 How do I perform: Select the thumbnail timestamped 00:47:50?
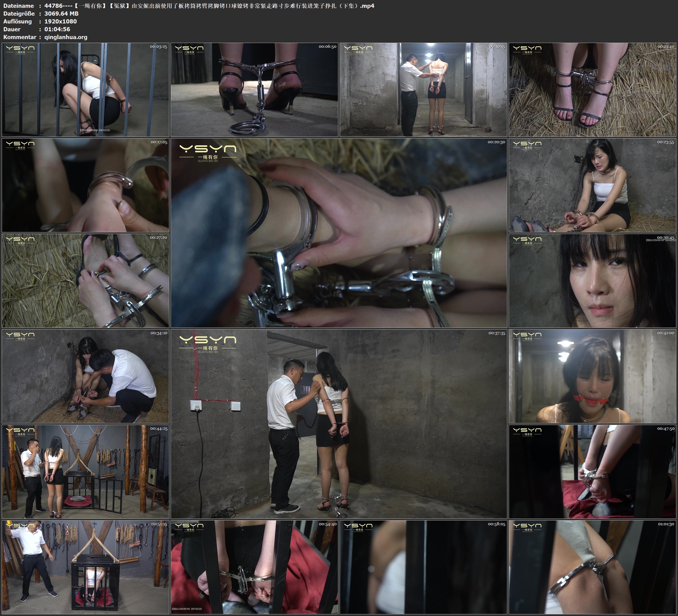tap(592, 471)
